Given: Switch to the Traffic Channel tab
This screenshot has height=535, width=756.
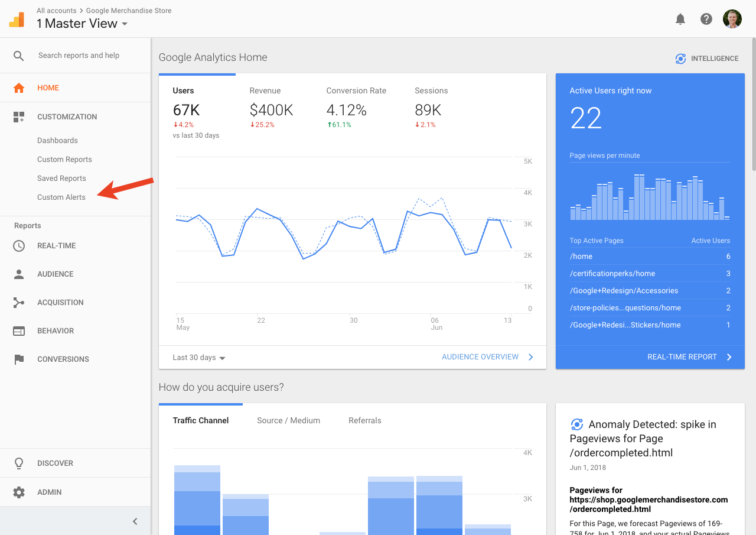Looking at the screenshot, I should click(x=201, y=421).
